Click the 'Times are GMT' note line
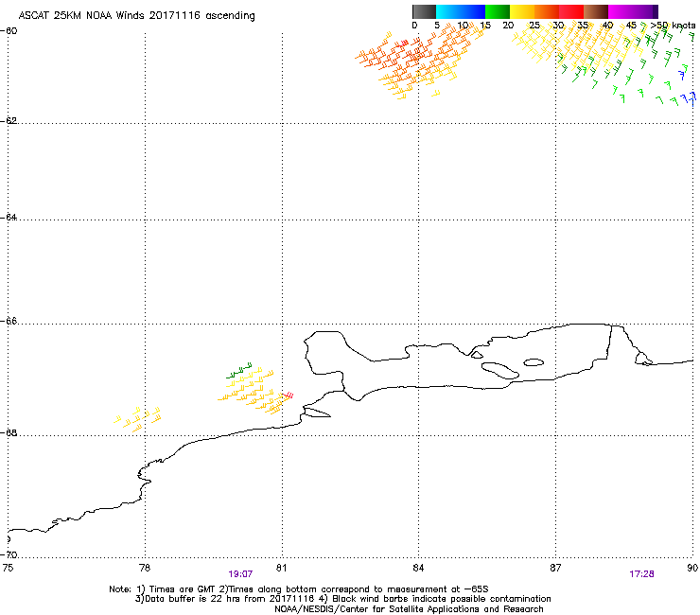 [299, 589]
